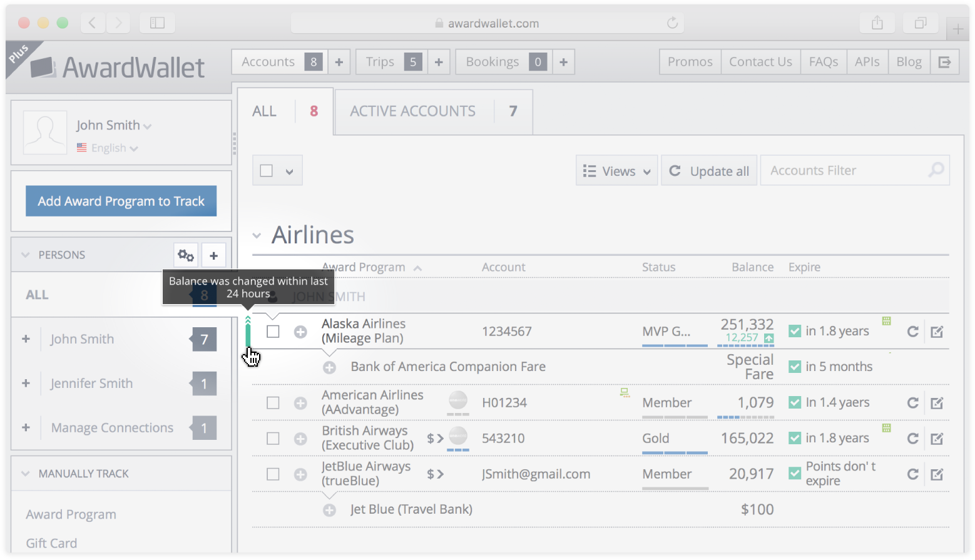Image resolution: width=975 pixels, height=560 pixels.
Task: Add a person with the plus icon
Action: (213, 255)
